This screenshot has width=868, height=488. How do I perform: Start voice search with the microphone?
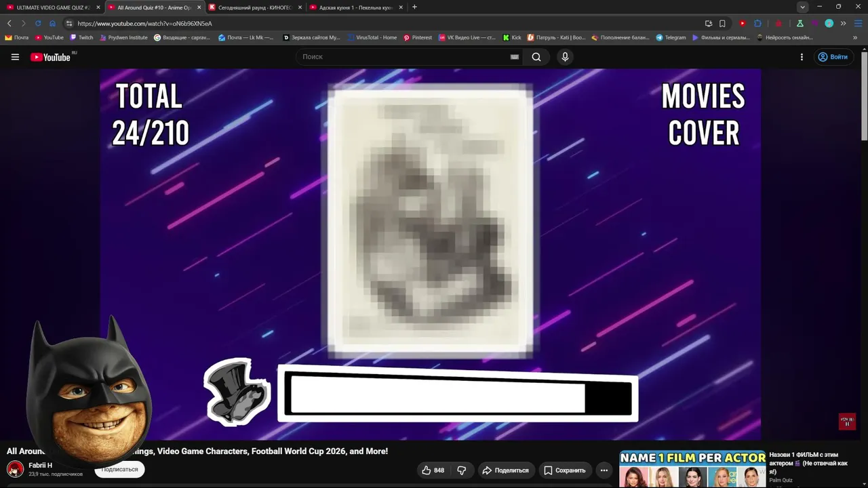[565, 57]
